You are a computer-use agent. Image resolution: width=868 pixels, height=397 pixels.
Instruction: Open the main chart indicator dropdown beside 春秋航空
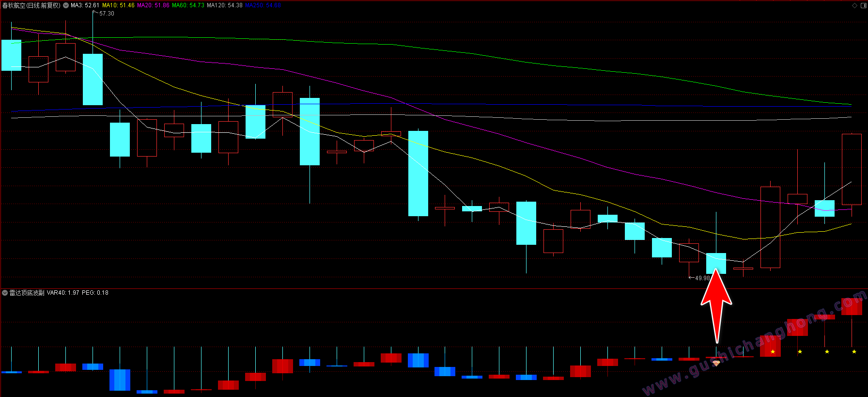coord(66,5)
